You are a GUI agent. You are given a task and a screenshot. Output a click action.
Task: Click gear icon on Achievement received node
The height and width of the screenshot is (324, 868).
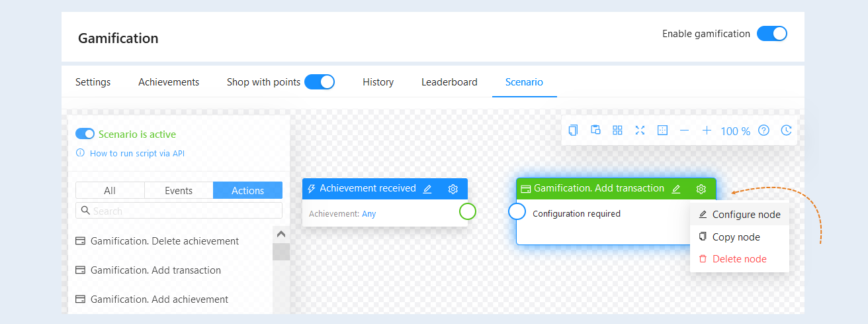pyautogui.click(x=453, y=189)
